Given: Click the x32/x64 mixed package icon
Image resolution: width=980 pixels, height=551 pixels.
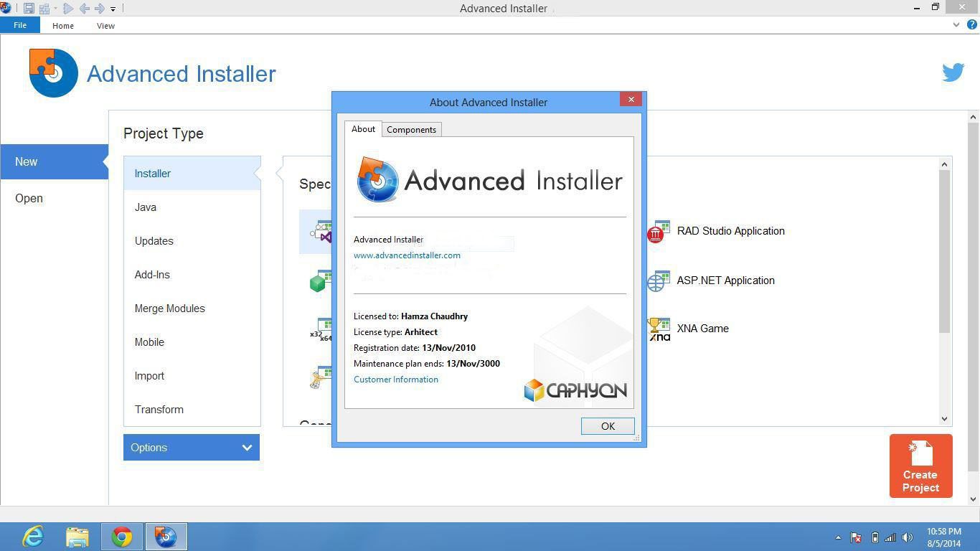Looking at the screenshot, I should pyautogui.click(x=321, y=329).
